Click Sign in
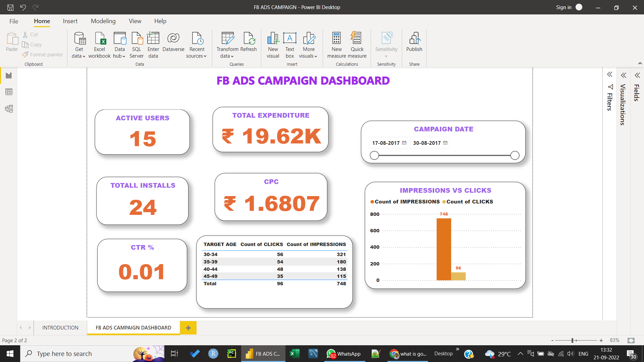 pos(563,7)
